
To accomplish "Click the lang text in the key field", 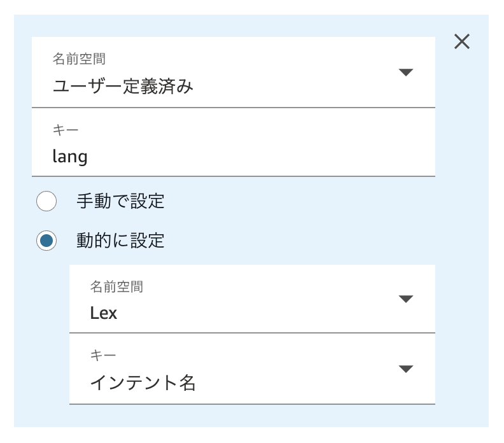I will (x=70, y=156).
